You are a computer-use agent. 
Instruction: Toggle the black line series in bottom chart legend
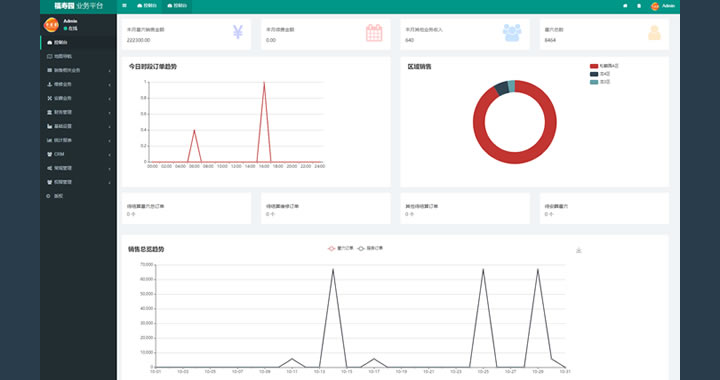370,248
